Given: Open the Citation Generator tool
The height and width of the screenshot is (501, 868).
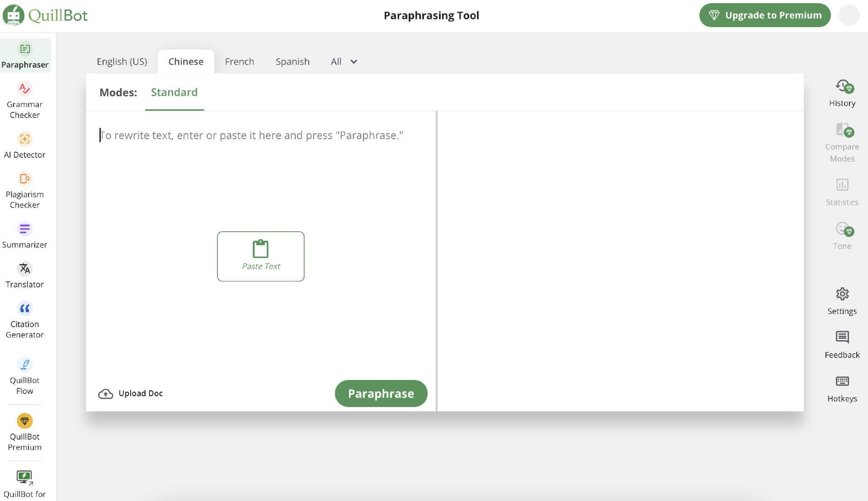Looking at the screenshot, I should coord(25,319).
